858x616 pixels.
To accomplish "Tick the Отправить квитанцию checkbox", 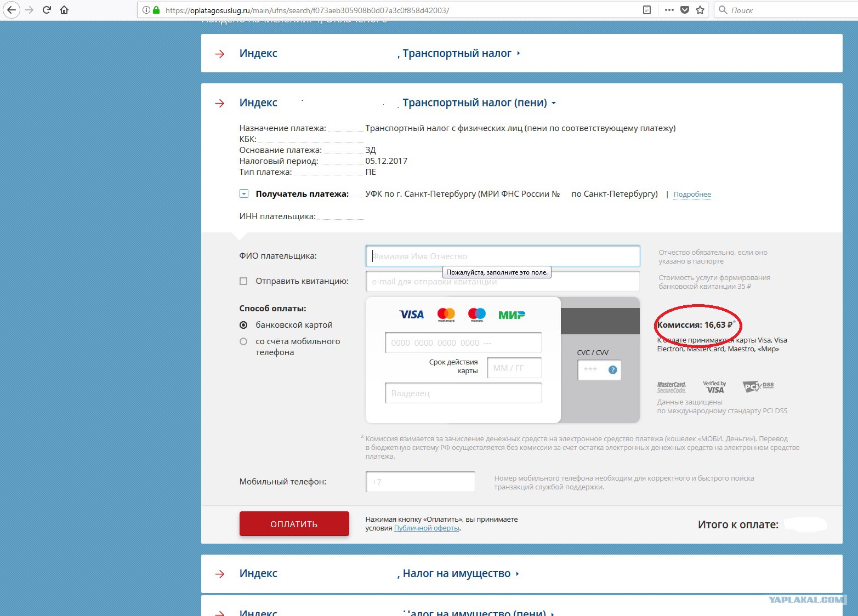I will click(x=243, y=281).
